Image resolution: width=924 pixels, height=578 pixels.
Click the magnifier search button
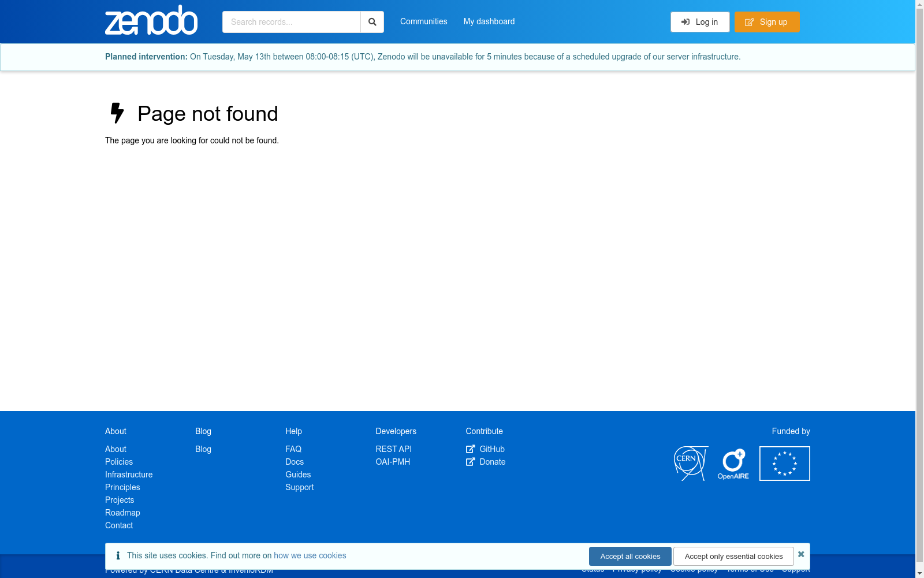(x=372, y=22)
